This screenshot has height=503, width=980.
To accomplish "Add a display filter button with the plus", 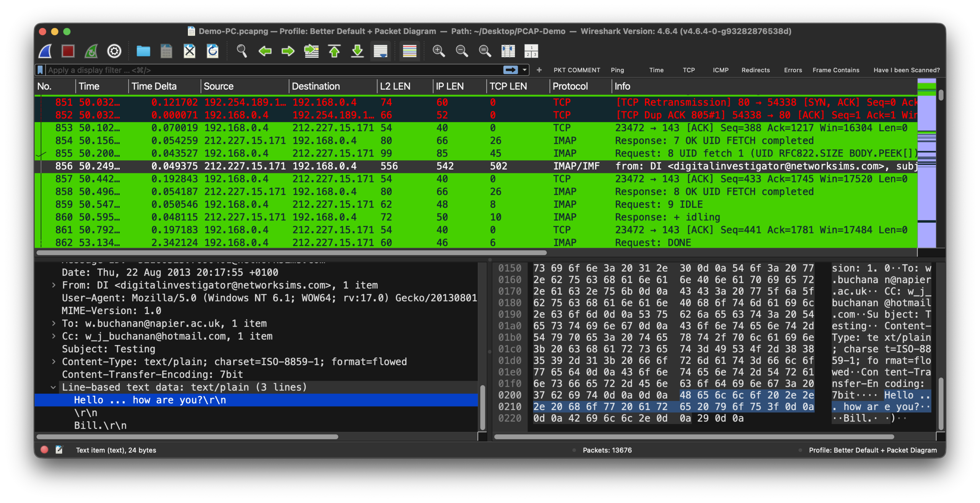I will [x=539, y=70].
